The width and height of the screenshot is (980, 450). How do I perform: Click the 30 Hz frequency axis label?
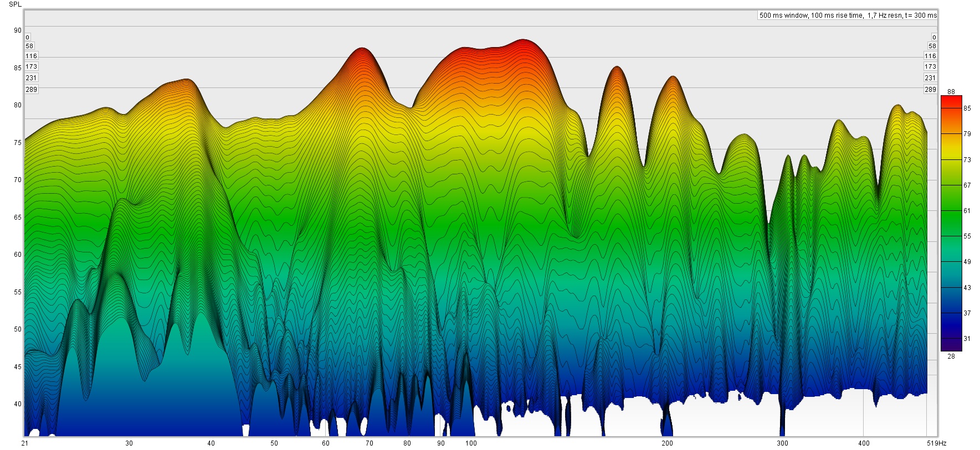point(129,443)
